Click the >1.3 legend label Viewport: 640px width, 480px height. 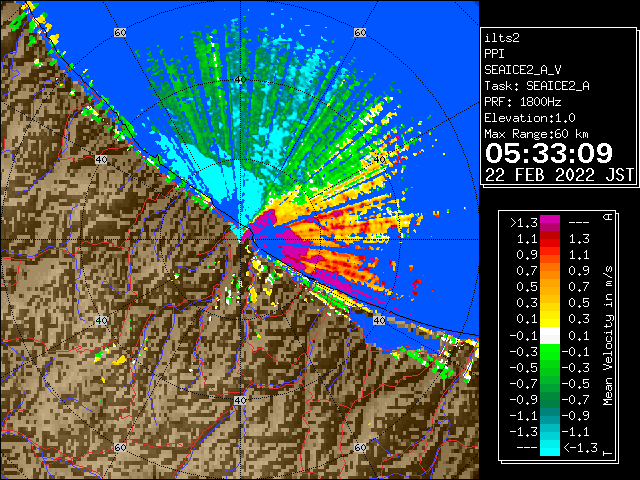point(523,223)
